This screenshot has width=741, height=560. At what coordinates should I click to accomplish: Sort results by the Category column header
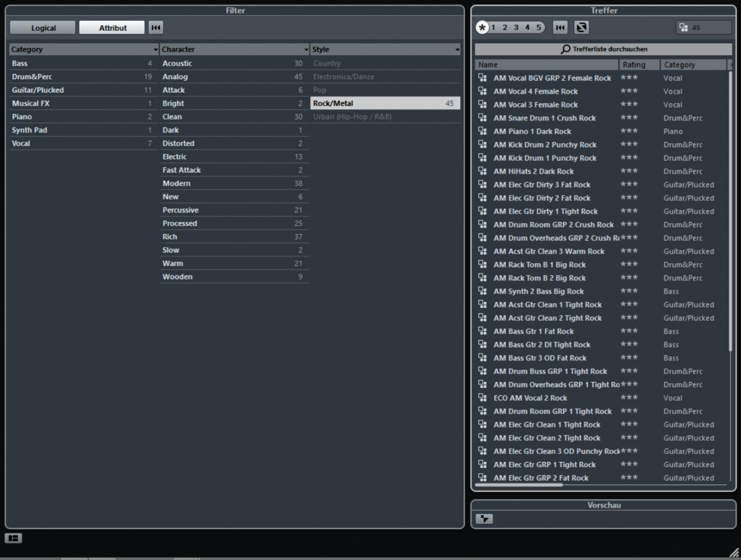tap(693, 65)
